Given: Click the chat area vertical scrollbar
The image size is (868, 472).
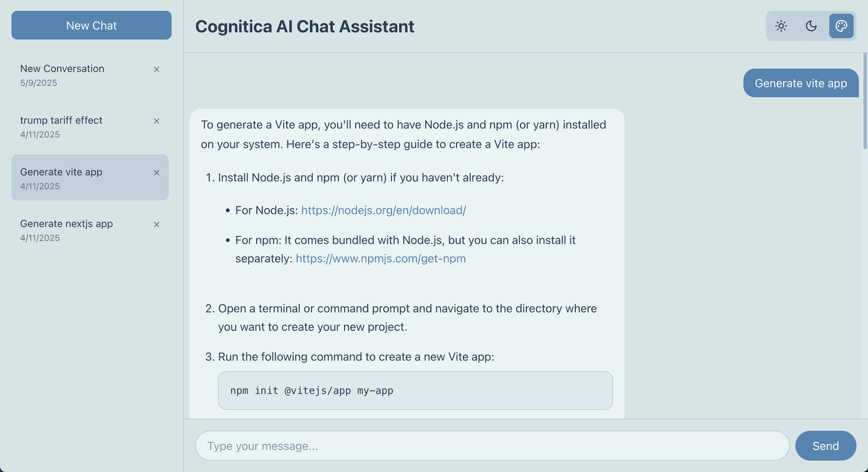Looking at the screenshot, I should pyautogui.click(x=865, y=101).
